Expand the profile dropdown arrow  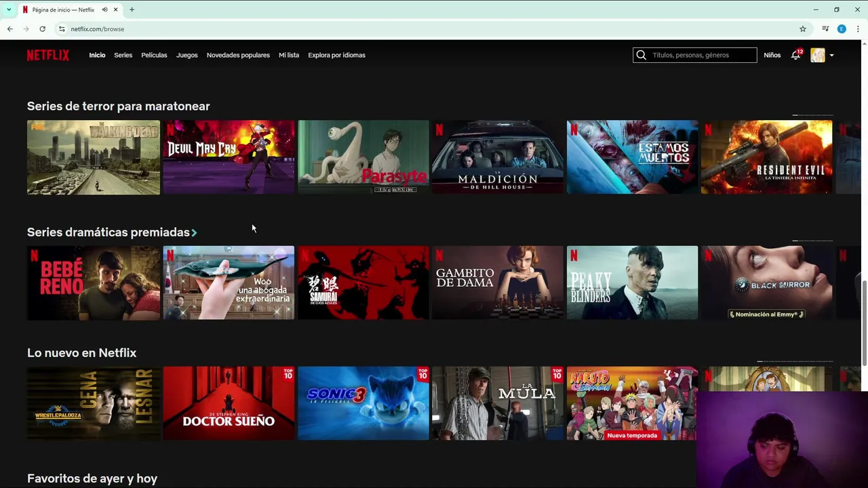point(831,56)
